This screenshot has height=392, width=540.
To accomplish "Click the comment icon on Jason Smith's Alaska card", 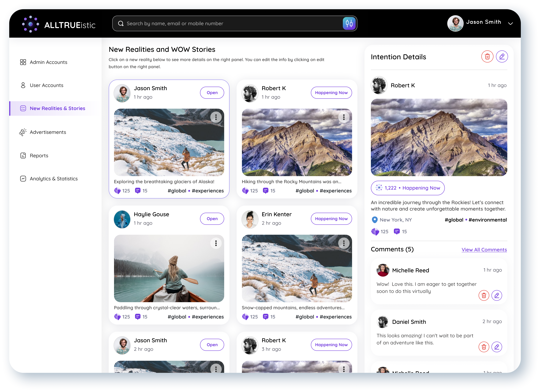I will tap(138, 191).
